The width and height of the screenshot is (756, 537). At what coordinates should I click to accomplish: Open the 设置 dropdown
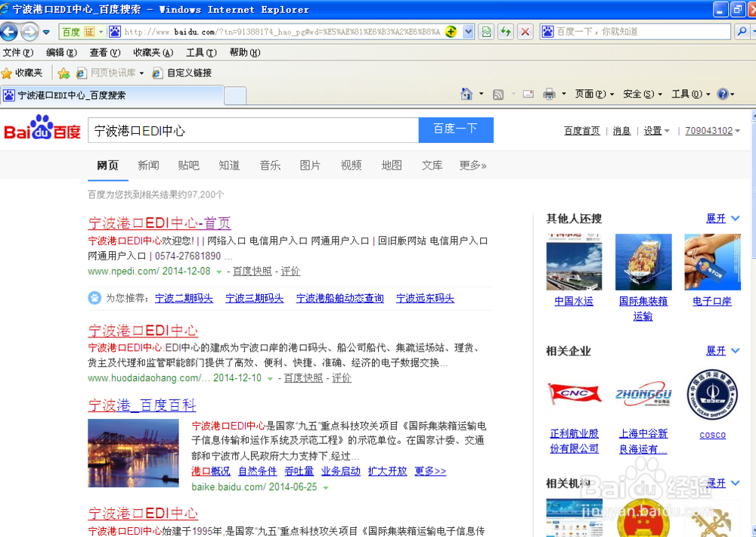(x=656, y=131)
